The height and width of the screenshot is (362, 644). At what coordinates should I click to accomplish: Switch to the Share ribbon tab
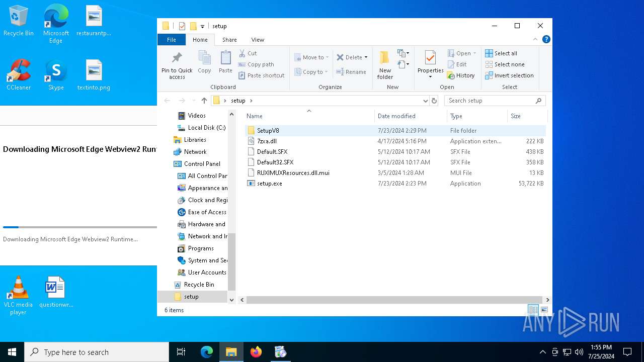coord(229,40)
